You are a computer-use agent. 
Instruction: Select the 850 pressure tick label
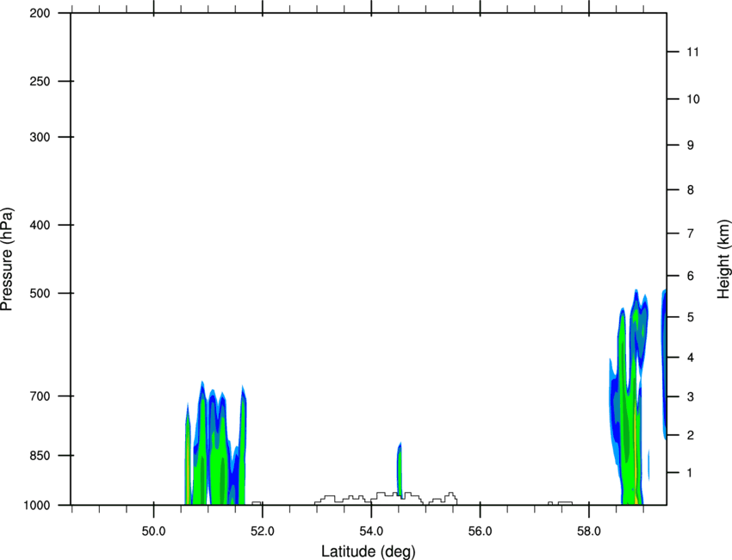click(x=40, y=456)
